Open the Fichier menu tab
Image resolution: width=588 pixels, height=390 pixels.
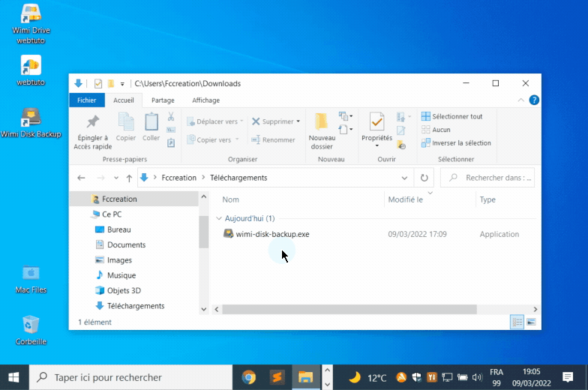pos(87,100)
